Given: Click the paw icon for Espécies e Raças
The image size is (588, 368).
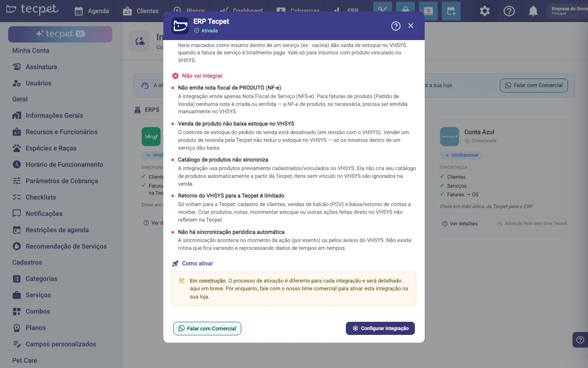Looking at the screenshot, I should pyautogui.click(x=17, y=148).
